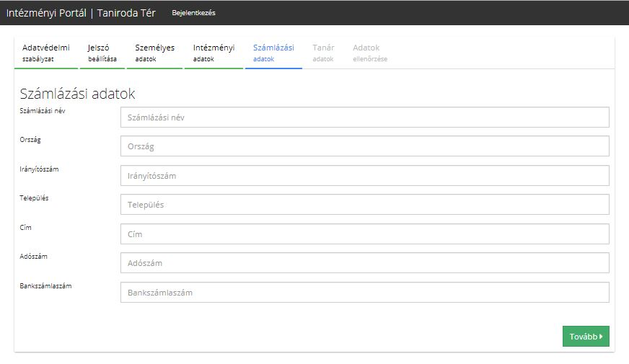Activate the Bankszámlaszám input field
629x364 pixels.
(364, 293)
